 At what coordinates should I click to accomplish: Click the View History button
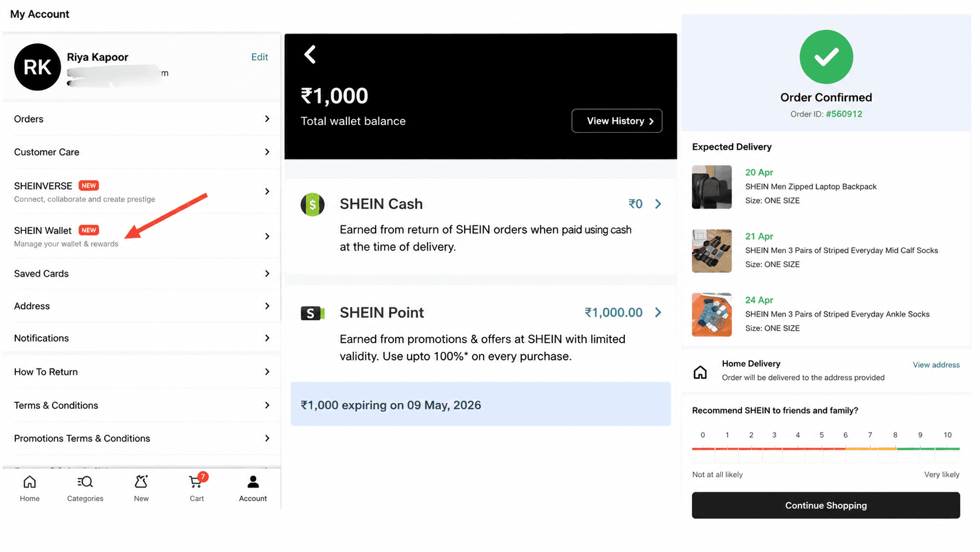(x=617, y=121)
